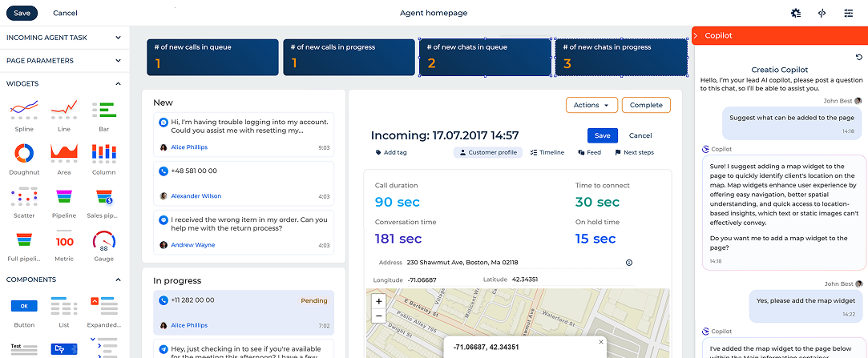Click the address info icon
The image size is (868, 358).
coord(628,262)
